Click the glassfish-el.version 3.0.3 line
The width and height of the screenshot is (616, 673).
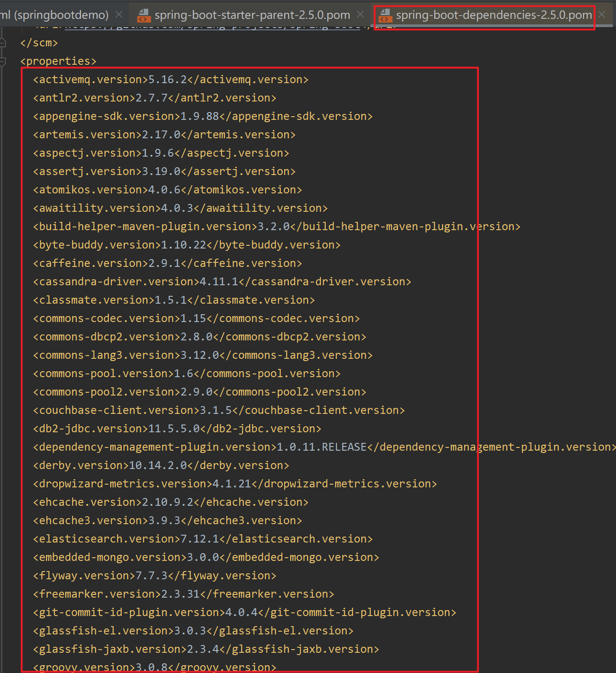(x=193, y=631)
